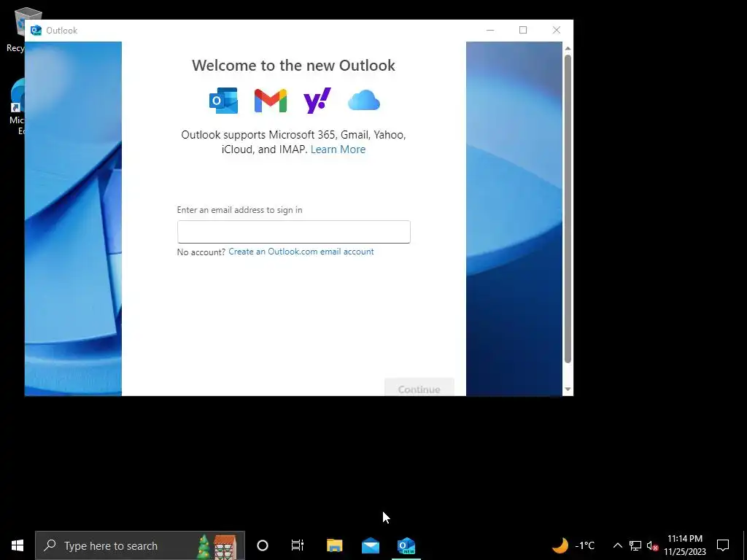Maximize the Outlook window
747x560 pixels.
click(523, 30)
